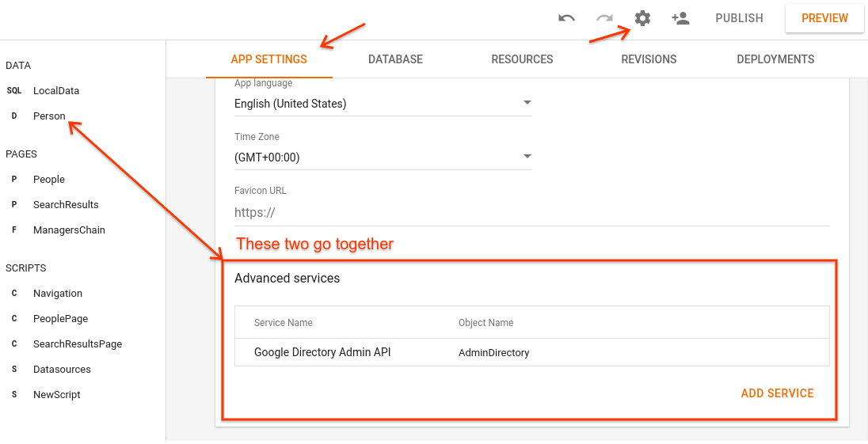Click the Publish button
The height and width of the screenshot is (444, 868).
tap(739, 18)
